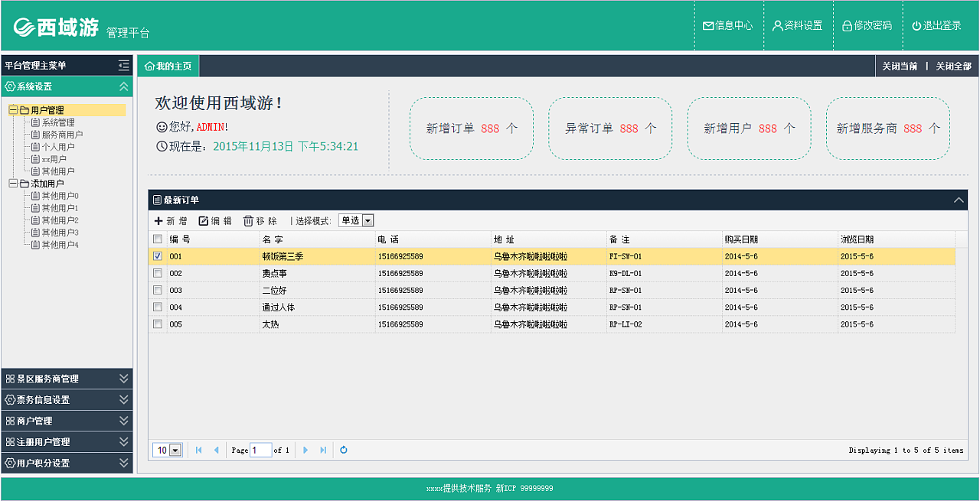The image size is (980, 501).
Task: Open 资料设置 profile settings
Action: [x=798, y=26]
